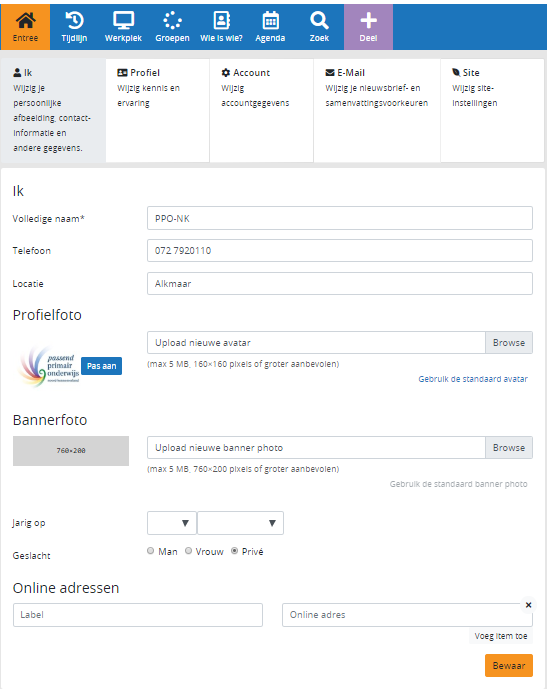This screenshot has height=689, width=547.
Task: Open the Tijdlijn history icon
Action: (74, 20)
